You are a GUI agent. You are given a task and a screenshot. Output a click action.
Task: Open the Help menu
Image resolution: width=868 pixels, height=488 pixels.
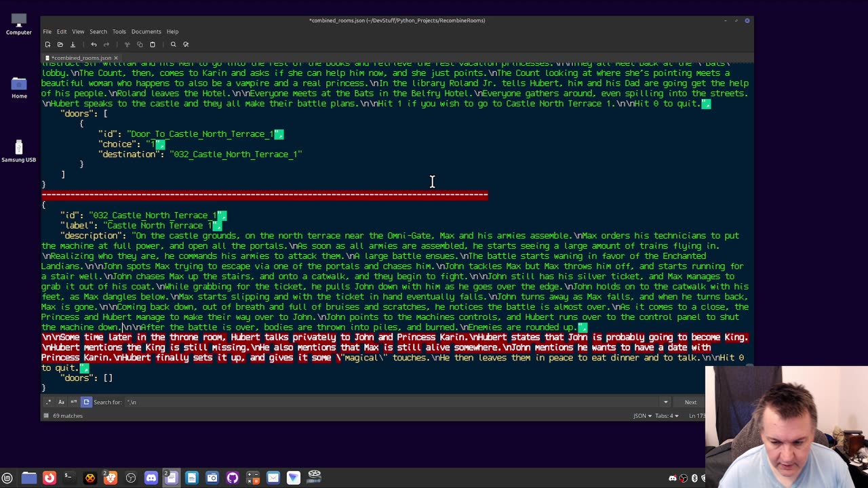point(173,32)
